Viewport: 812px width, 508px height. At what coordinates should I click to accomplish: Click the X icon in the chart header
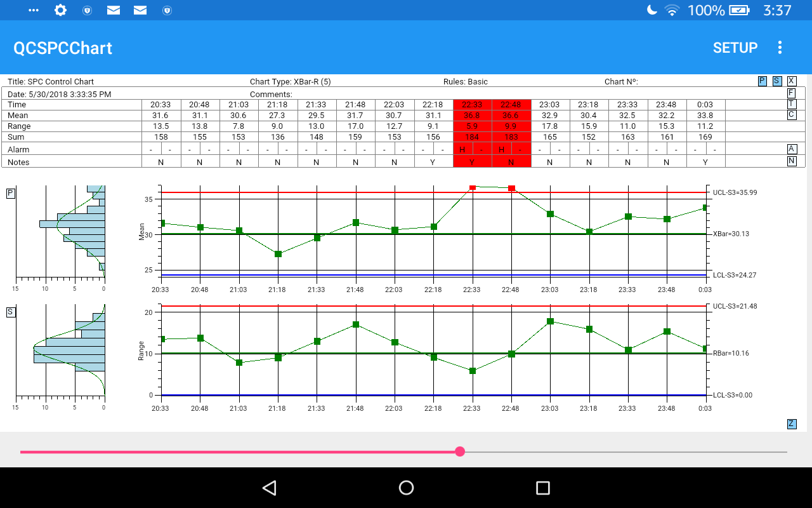coord(792,81)
